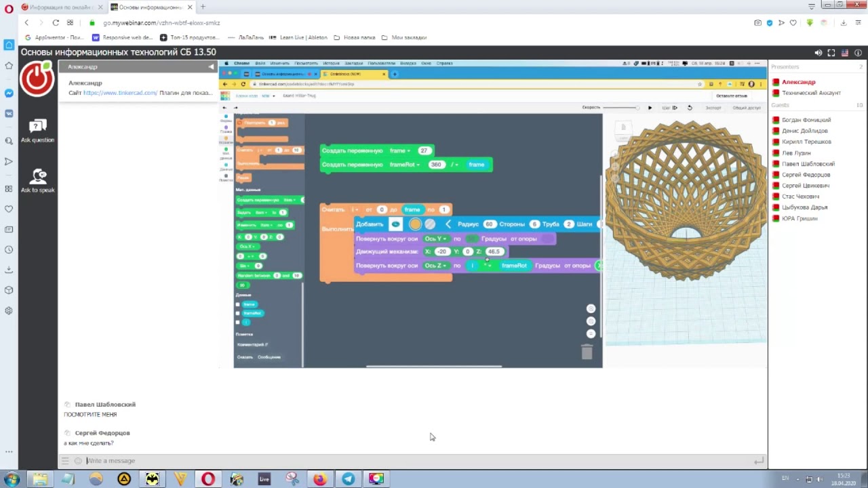Image resolution: width=868 pixels, height=488 pixels.
Task: Expand Ось Y axis dropdown in block
Action: click(x=436, y=239)
